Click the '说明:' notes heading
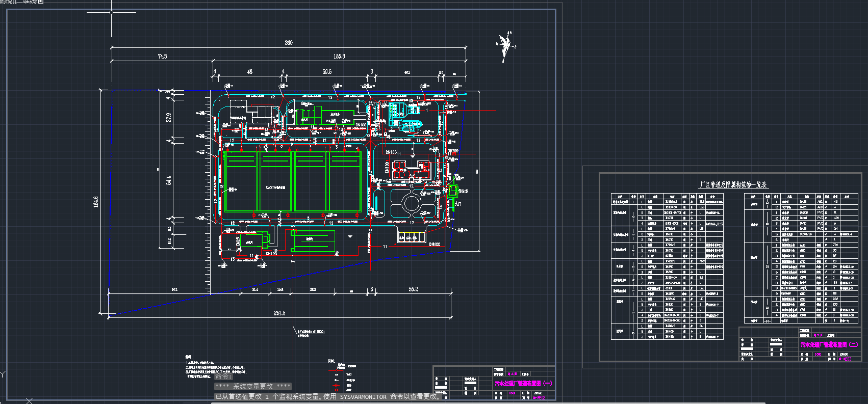 tap(188, 357)
